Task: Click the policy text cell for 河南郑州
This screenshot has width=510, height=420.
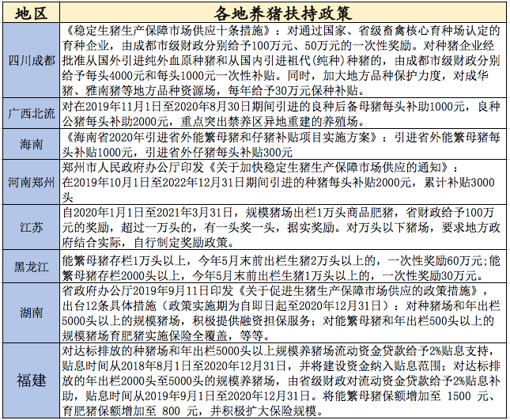Action: [283, 183]
